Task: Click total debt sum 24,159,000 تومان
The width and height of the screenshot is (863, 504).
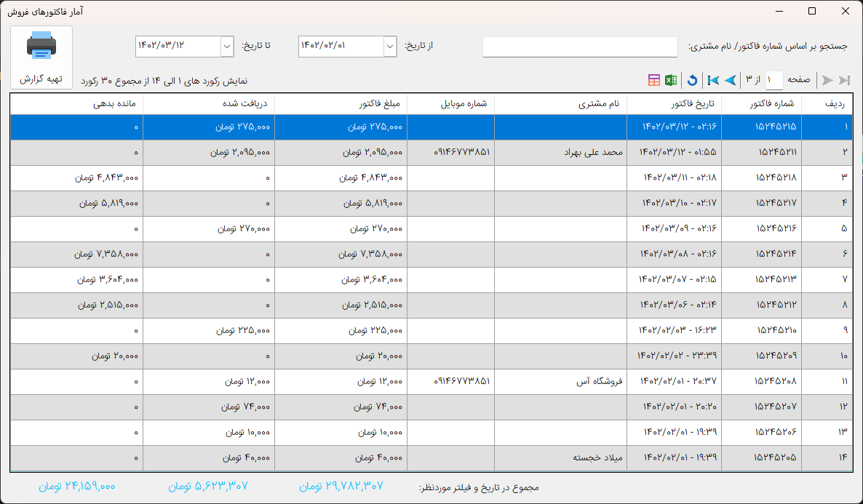Action: pos(77,487)
